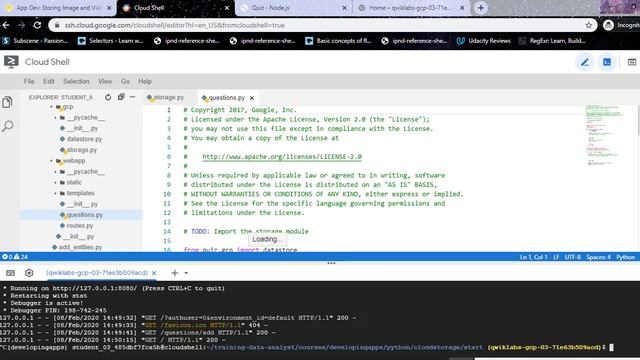Open the Go menu

click(x=125, y=81)
